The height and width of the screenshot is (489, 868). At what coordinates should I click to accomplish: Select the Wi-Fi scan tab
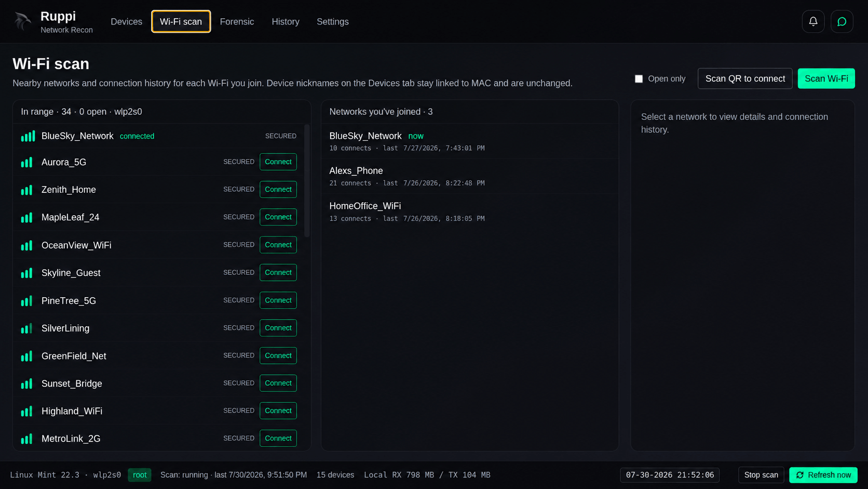(181, 21)
